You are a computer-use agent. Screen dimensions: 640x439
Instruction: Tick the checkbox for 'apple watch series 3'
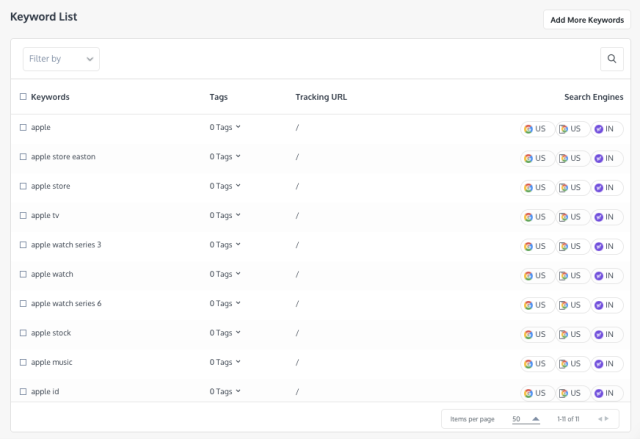point(23,245)
